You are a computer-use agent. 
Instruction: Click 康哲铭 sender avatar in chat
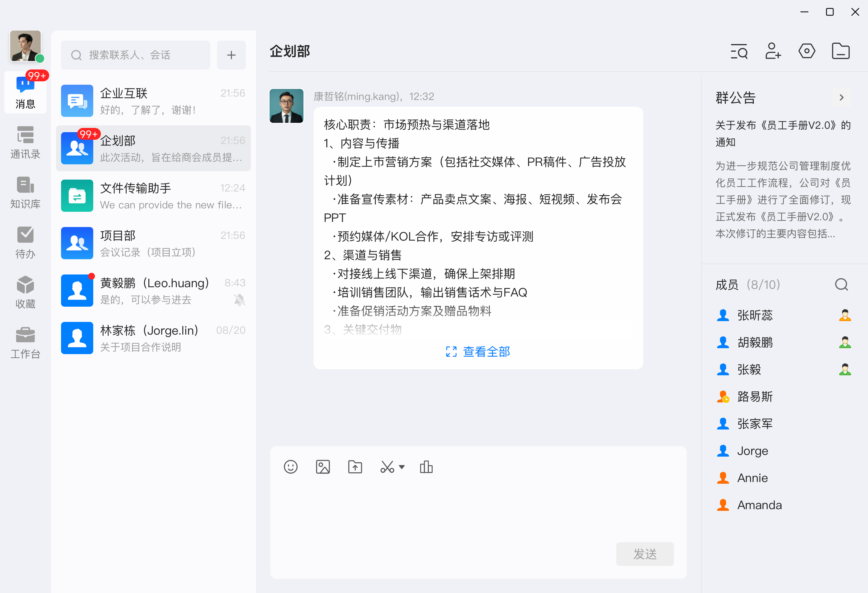pos(287,106)
